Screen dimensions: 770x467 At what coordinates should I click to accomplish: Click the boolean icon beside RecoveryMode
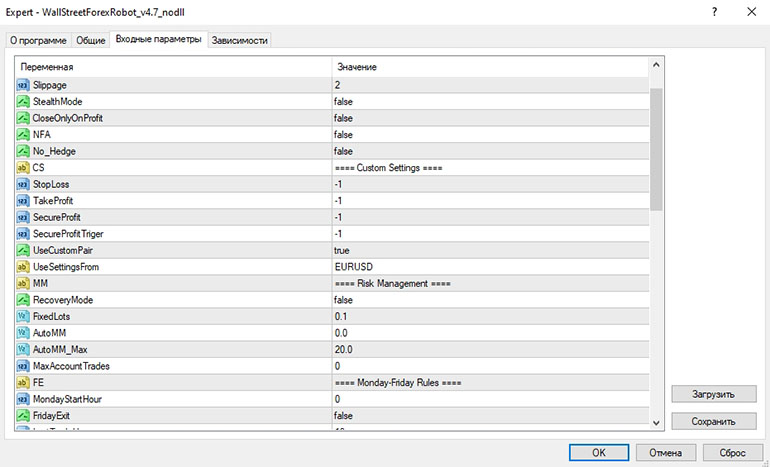(23, 300)
